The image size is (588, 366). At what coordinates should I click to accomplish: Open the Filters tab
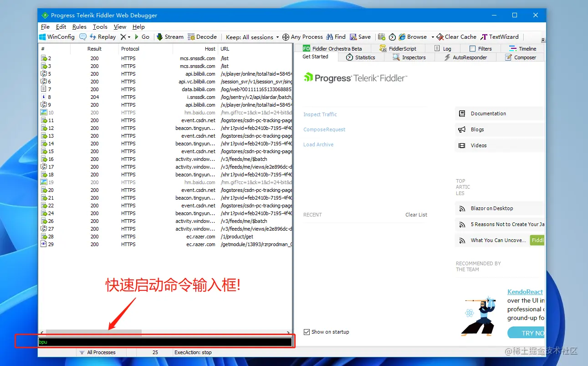pos(480,49)
